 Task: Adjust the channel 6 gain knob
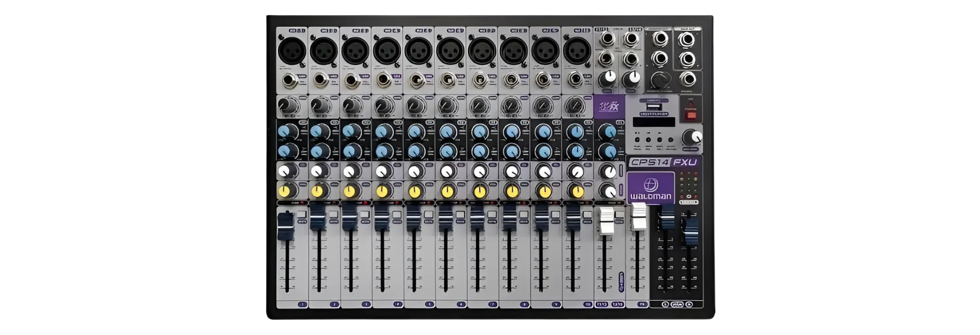point(447,106)
